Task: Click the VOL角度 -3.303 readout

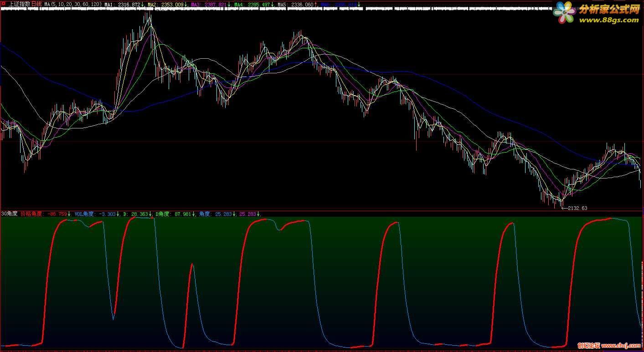Action: click(x=96, y=214)
